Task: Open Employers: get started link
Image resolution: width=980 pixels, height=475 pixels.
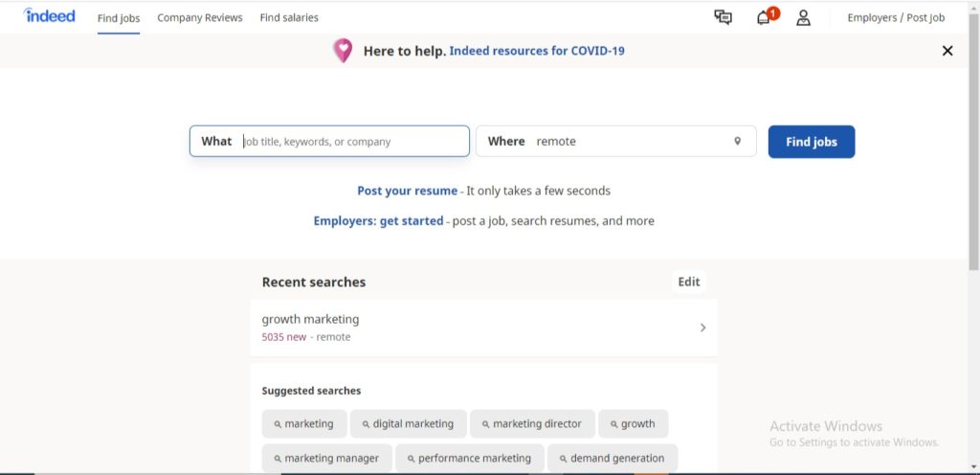Action: pyautogui.click(x=378, y=220)
